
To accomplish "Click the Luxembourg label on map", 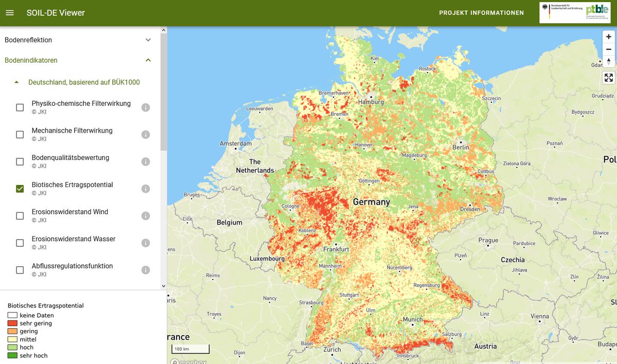I will (x=267, y=259).
